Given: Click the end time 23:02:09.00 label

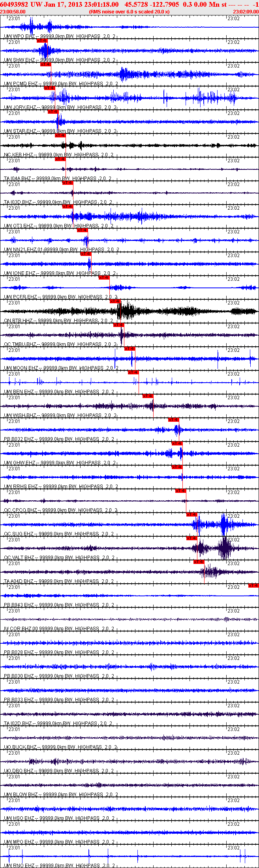Looking at the screenshot, I should [246, 11].
